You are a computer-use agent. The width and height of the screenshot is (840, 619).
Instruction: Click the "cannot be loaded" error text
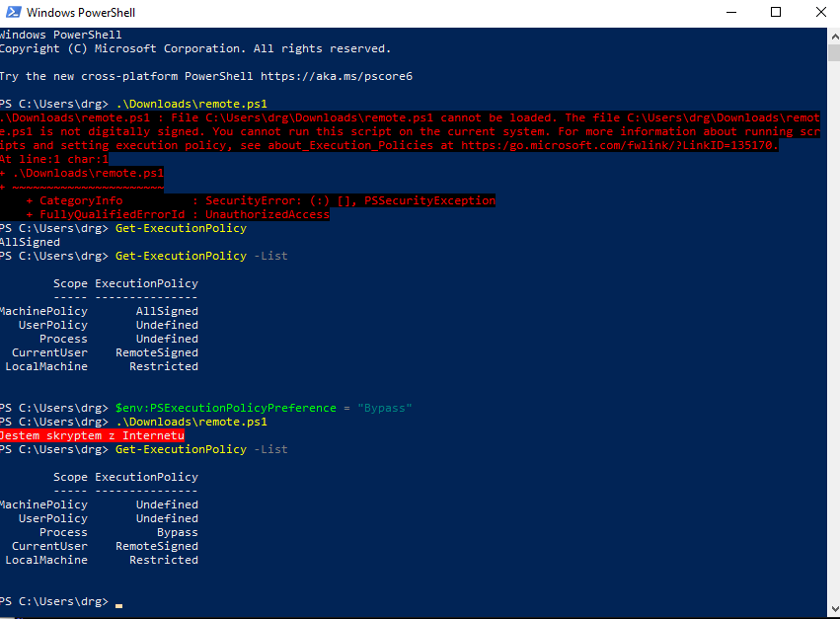click(496, 117)
